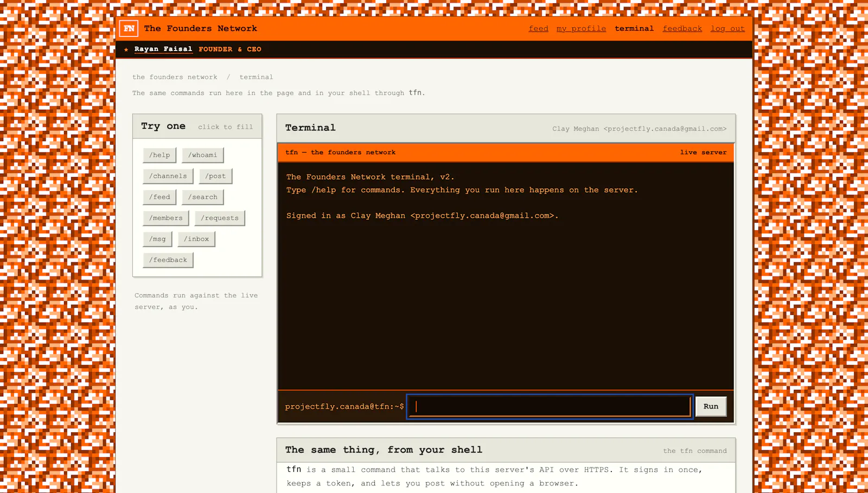The height and width of the screenshot is (493, 868).
Task: Log out of the network
Action: 728,28
